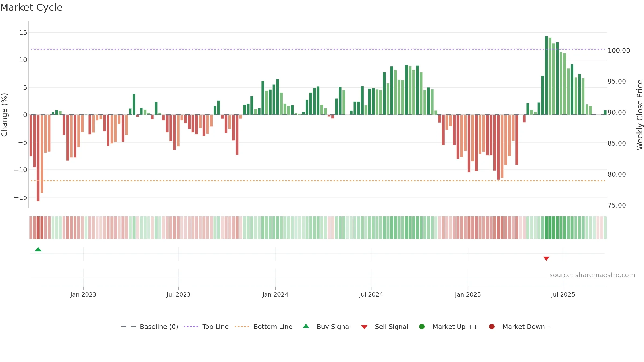Click the 75.00 price axis label
The height and width of the screenshot is (362, 644).
[617, 205]
